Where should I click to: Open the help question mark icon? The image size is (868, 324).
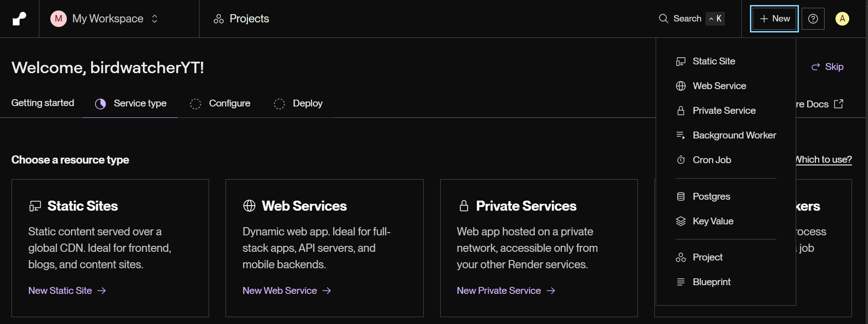tap(813, 19)
